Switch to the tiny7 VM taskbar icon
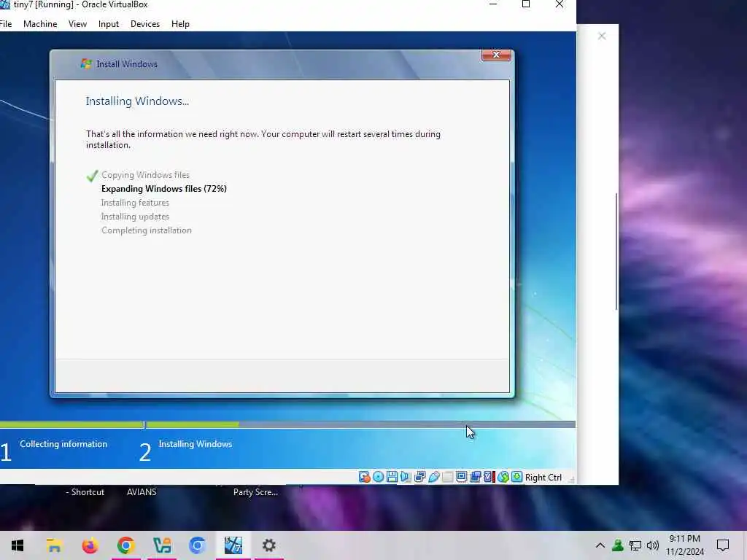The height and width of the screenshot is (560, 747). [x=233, y=545]
